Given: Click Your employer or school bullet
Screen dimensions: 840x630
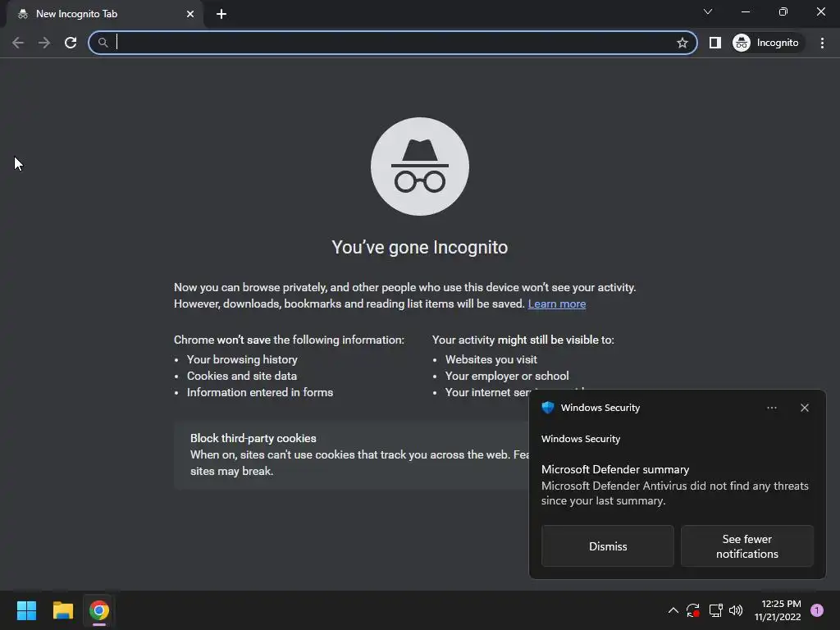Looking at the screenshot, I should point(507,376).
